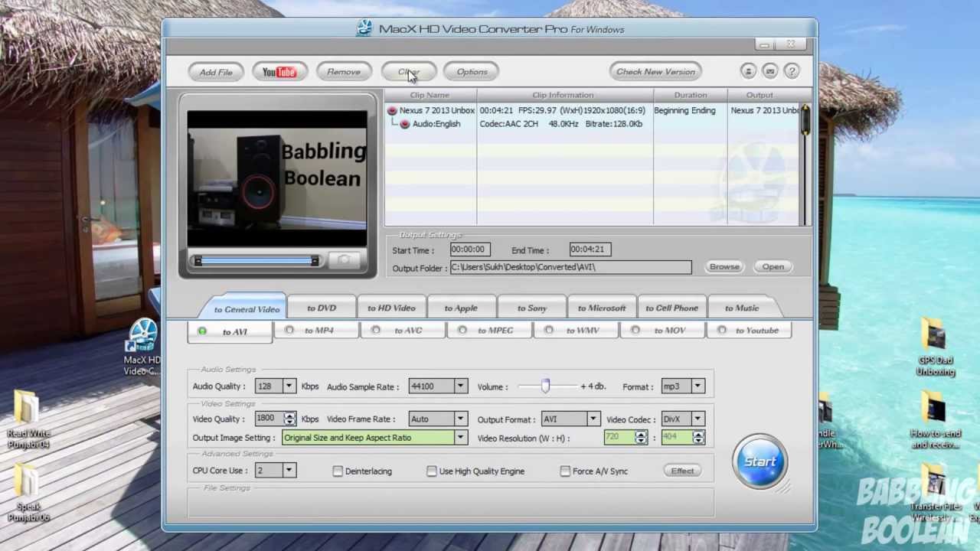Click the email envelope icon
The height and width of the screenshot is (551, 980).
pos(770,71)
